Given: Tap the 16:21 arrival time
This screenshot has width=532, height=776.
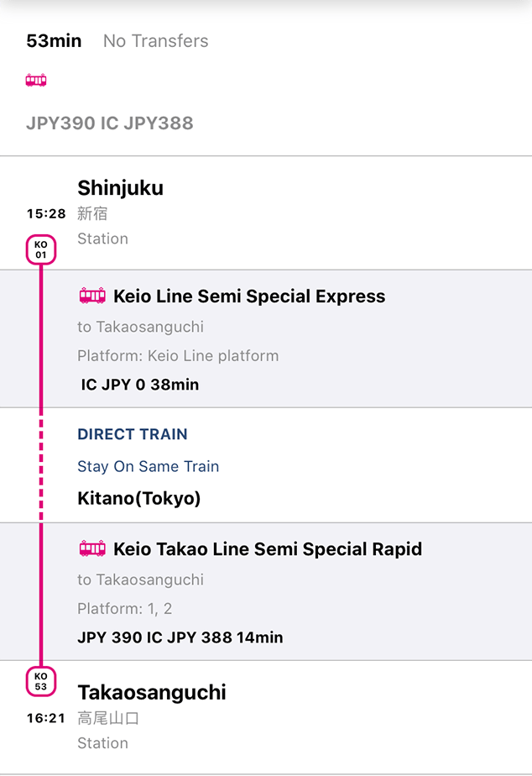Looking at the screenshot, I should pos(46,718).
